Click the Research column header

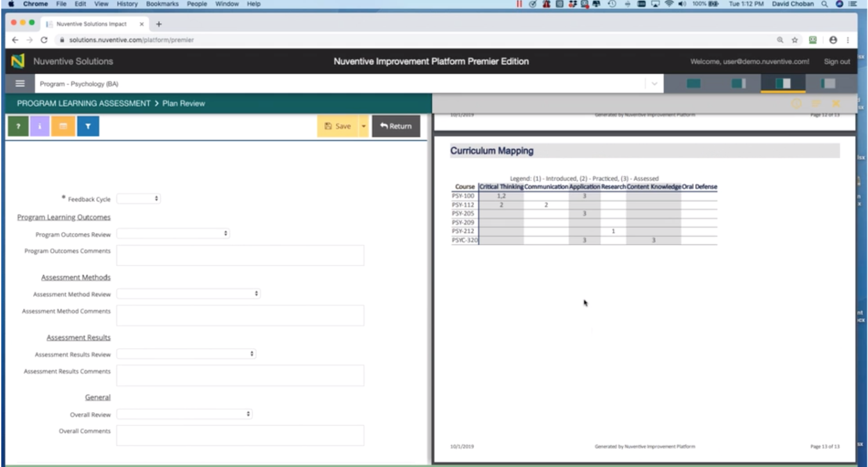[x=613, y=187]
